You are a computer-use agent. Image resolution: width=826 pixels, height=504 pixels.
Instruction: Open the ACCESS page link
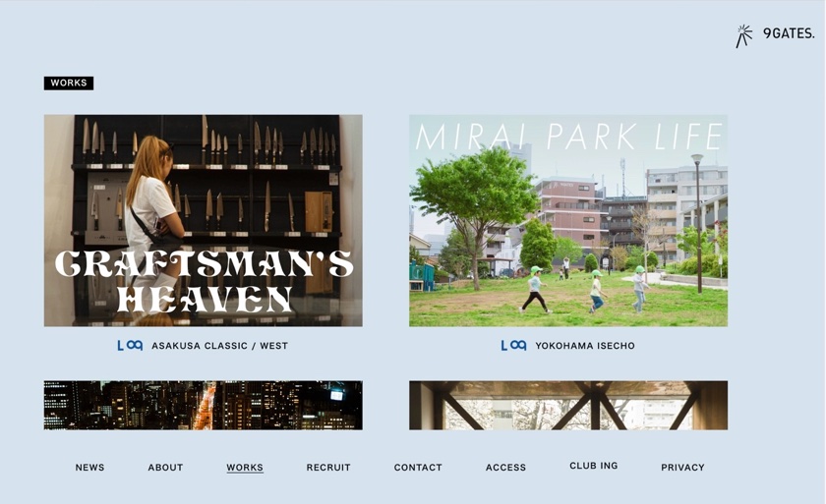coord(505,468)
